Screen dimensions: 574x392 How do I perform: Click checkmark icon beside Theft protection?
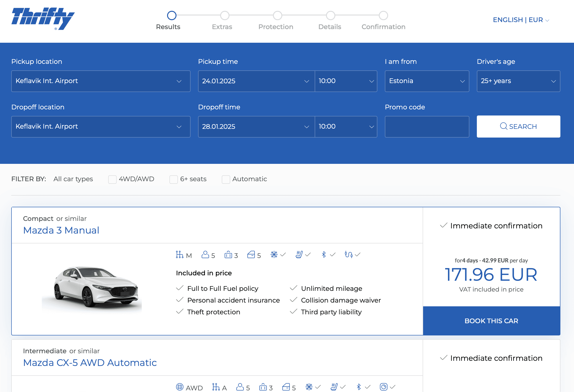[x=180, y=311]
